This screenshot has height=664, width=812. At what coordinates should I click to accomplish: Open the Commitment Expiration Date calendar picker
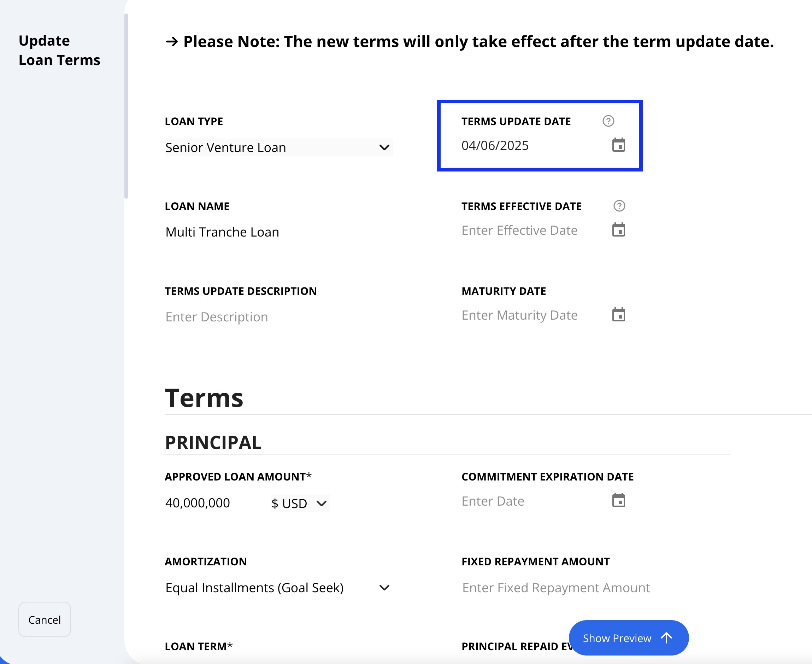[618, 500]
